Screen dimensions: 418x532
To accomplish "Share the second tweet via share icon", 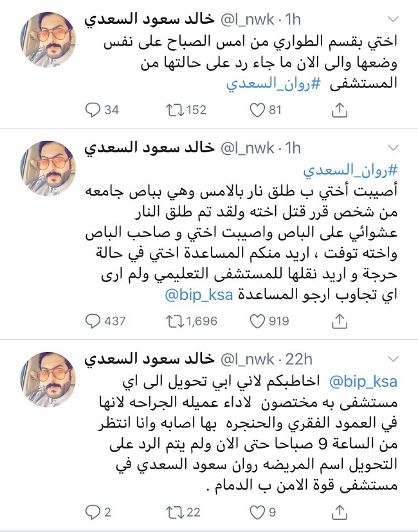I will 339,321.
